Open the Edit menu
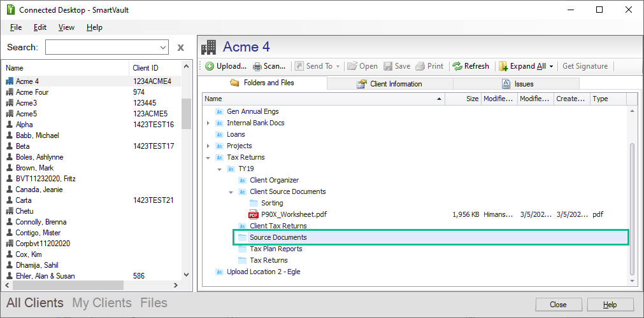 40,27
